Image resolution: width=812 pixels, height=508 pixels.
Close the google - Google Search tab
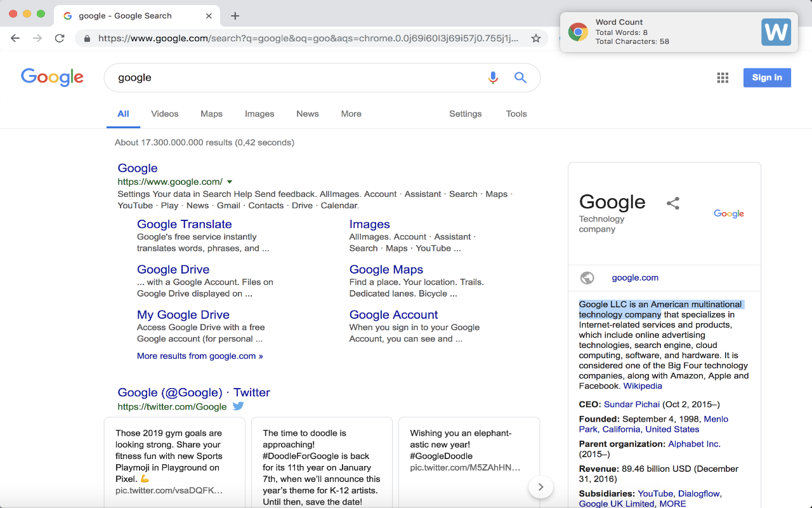209,16
